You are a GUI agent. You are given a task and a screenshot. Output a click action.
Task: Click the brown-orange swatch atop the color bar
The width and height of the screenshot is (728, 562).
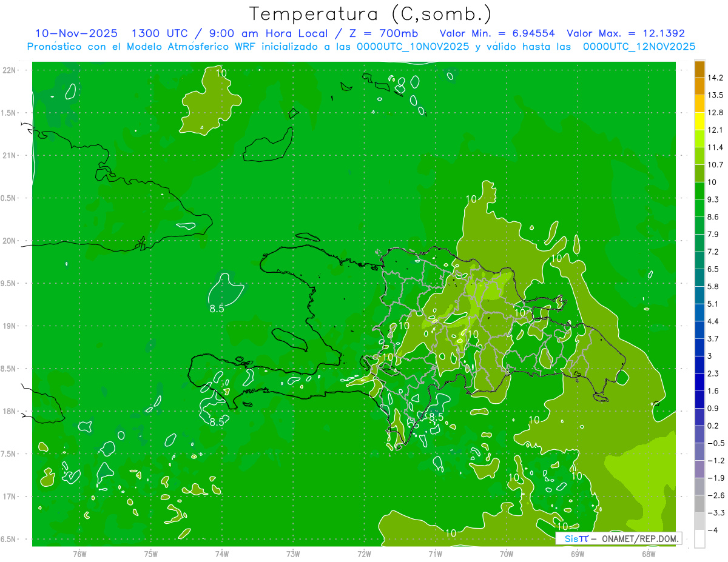[699, 69]
